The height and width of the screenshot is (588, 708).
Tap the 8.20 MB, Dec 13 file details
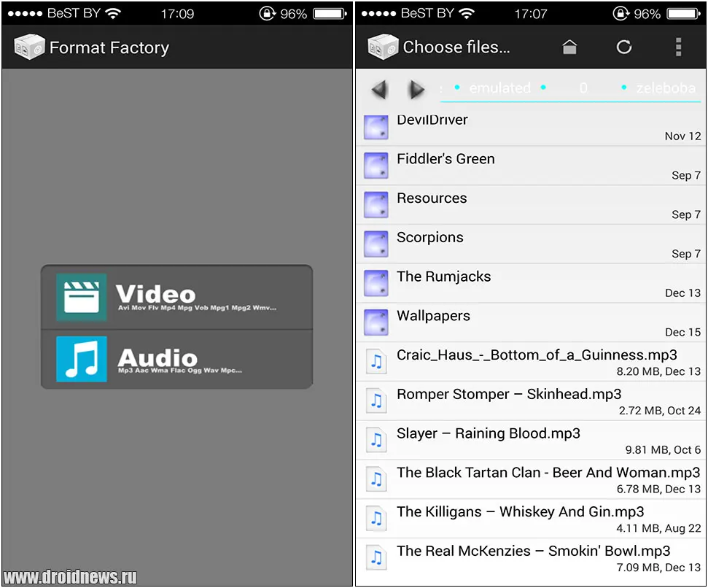[658, 371]
